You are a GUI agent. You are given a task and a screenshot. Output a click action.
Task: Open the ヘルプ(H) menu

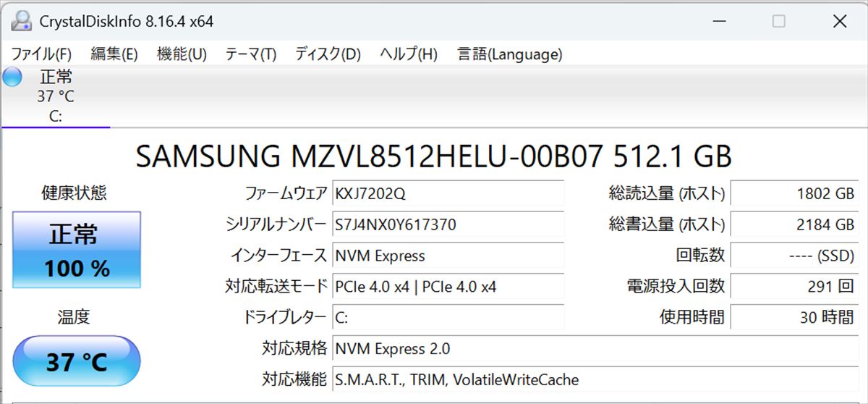[409, 54]
